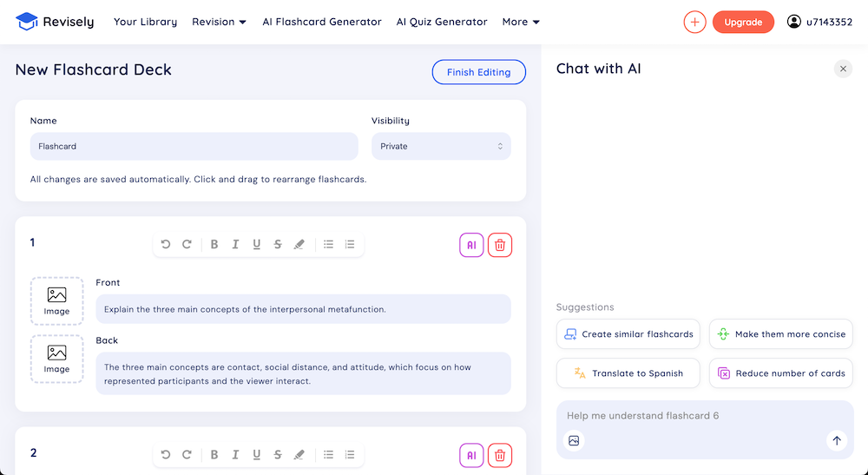The width and height of the screenshot is (868, 475).
Task: Attach an image in the AI chat box
Action: click(x=574, y=440)
